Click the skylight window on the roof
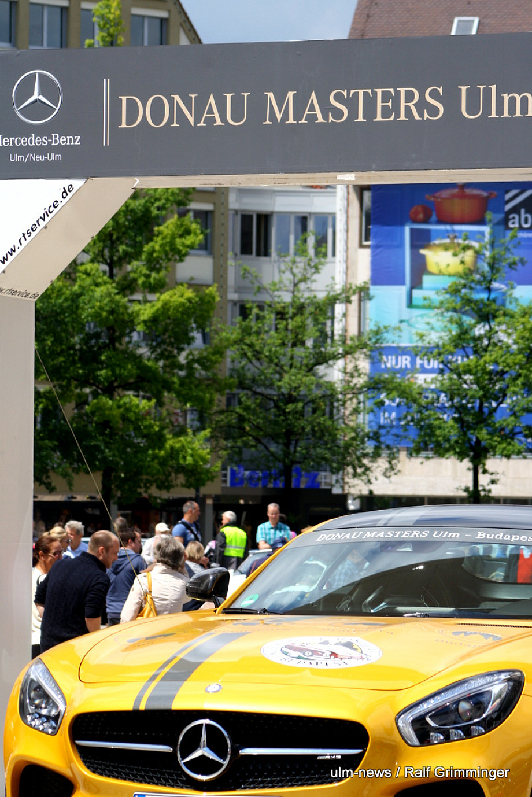Viewport: 532px width, 797px height. pyautogui.click(x=464, y=26)
